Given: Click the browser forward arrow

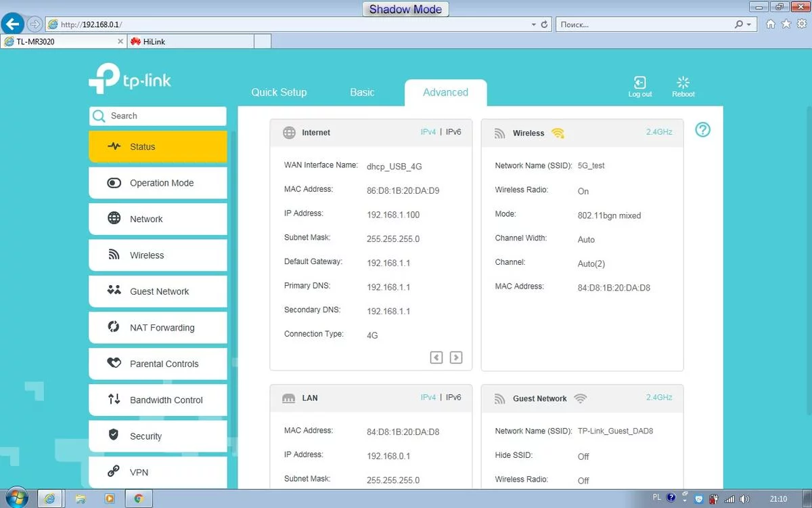Looking at the screenshot, I should 35,24.
